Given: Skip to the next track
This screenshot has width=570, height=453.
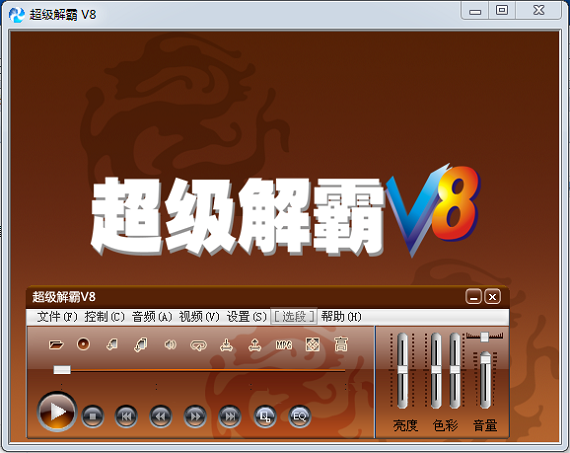Looking at the screenshot, I should tap(229, 416).
